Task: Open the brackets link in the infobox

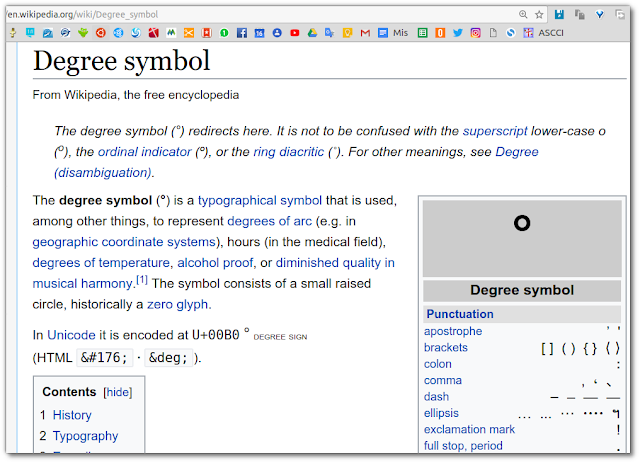Action: coord(446,347)
